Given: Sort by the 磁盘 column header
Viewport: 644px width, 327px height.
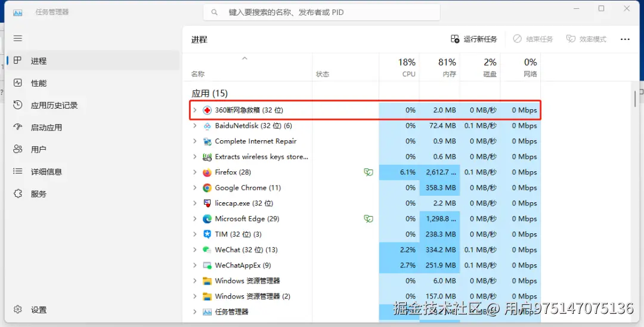Looking at the screenshot, I should coord(479,67).
